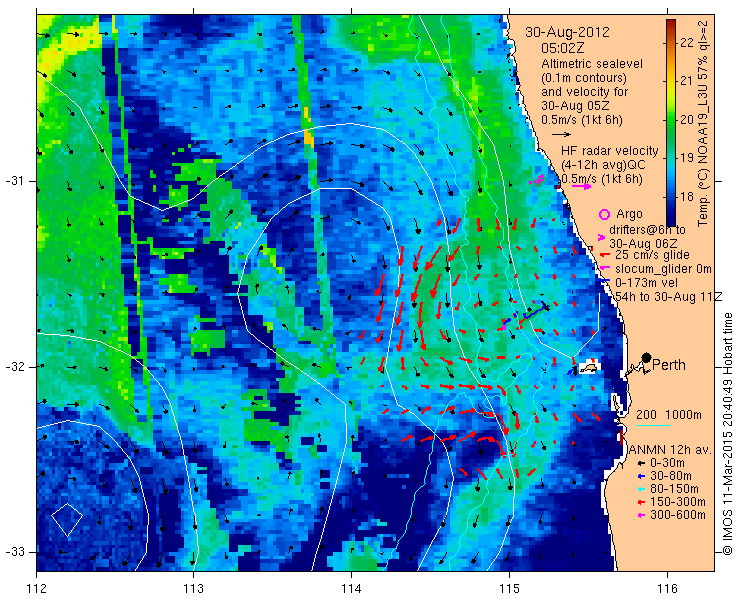Click the time text 05:02Z
This screenshot has width=740, height=600.
[x=563, y=48]
